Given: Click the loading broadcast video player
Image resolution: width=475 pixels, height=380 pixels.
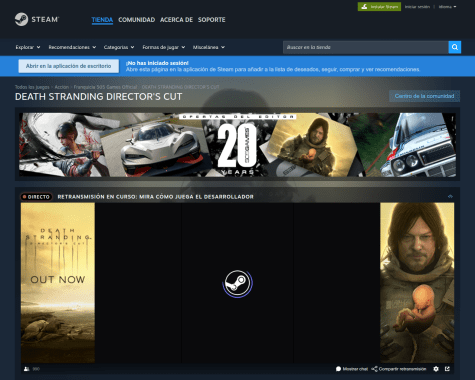Looking at the screenshot, I should 237,283.
